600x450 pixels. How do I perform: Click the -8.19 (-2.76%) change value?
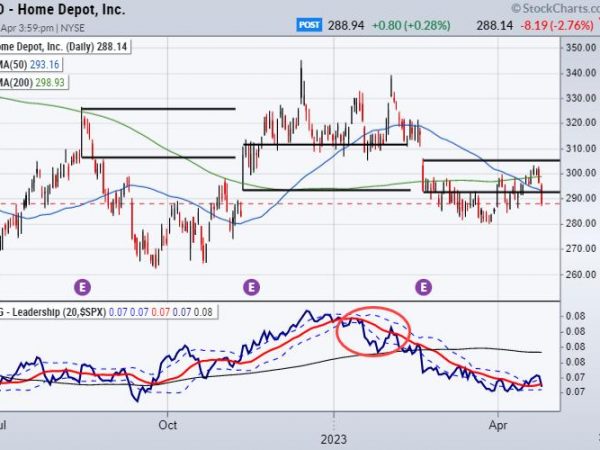coord(557,26)
